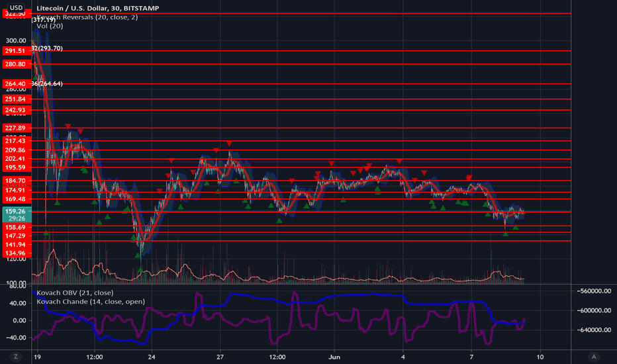Click the 291.51 red price label
617x364 pixels.
17,51
